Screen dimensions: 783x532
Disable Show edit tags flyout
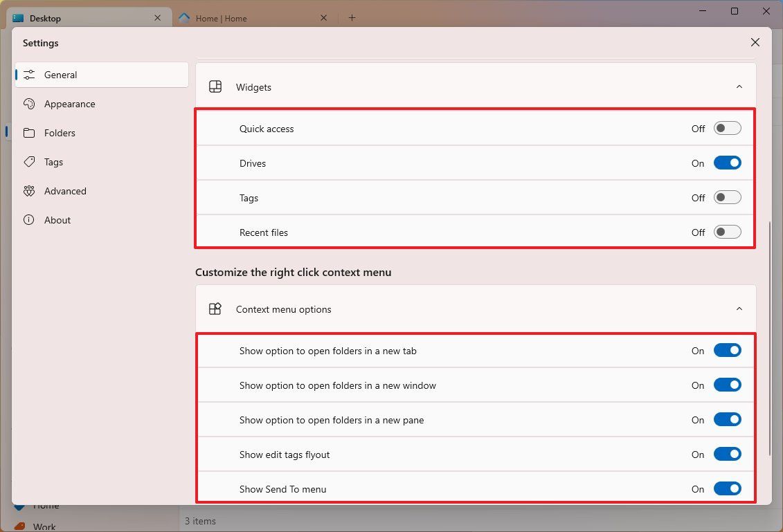click(x=727, y=454)
